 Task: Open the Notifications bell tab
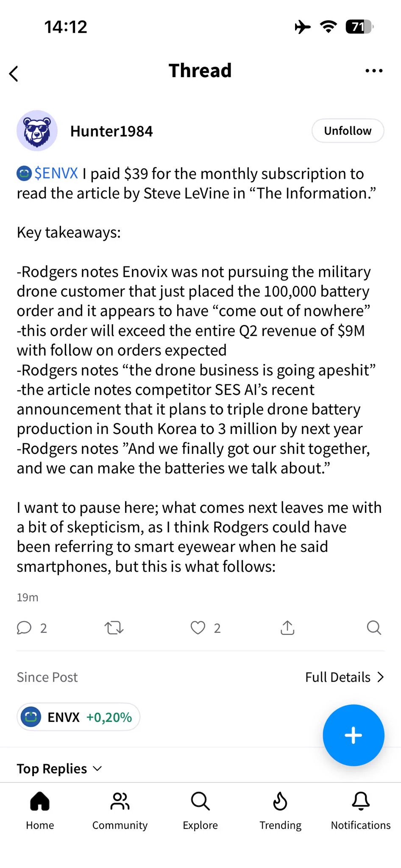point(361,811)
